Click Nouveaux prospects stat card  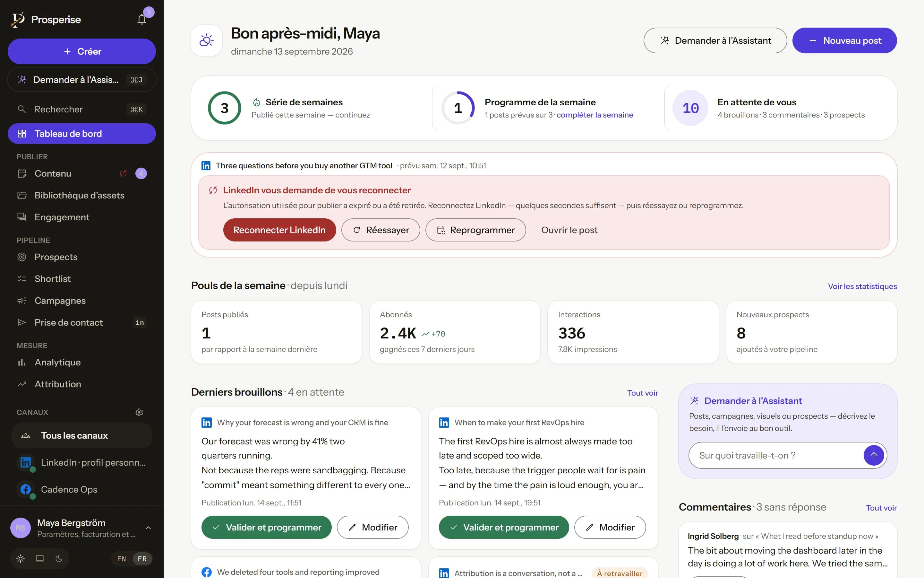[x=811, y=332]
